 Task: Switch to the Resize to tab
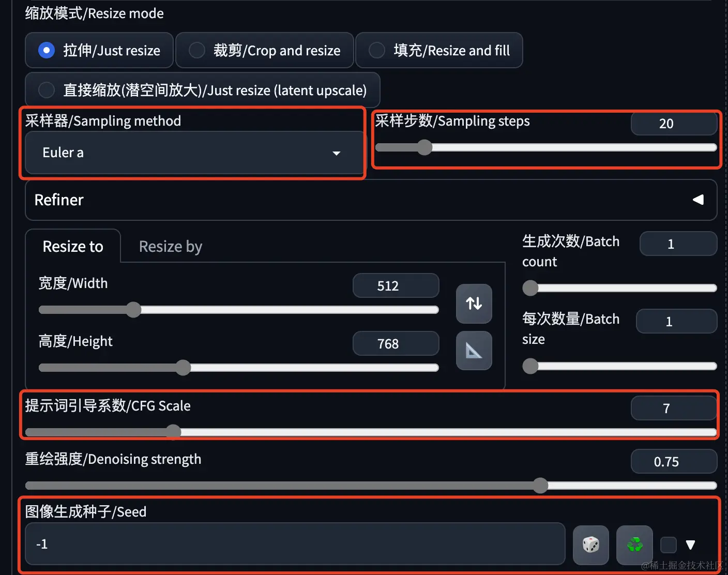coord(73,247)
